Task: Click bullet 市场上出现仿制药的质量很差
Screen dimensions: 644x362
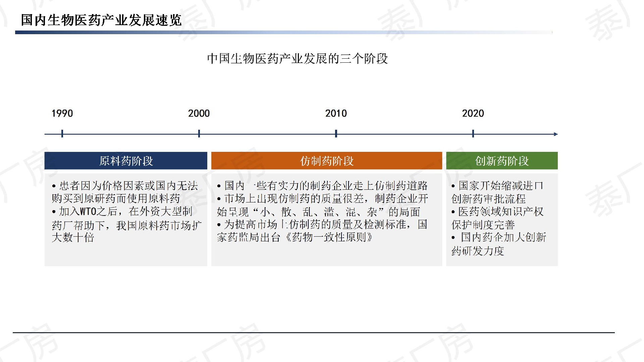Action: click(290, 198)
